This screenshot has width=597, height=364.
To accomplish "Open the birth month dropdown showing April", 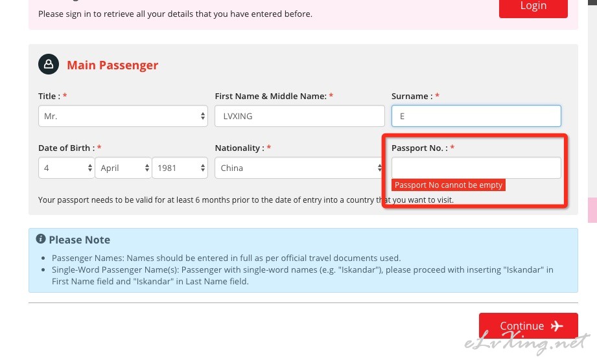I will pos(123,168).
